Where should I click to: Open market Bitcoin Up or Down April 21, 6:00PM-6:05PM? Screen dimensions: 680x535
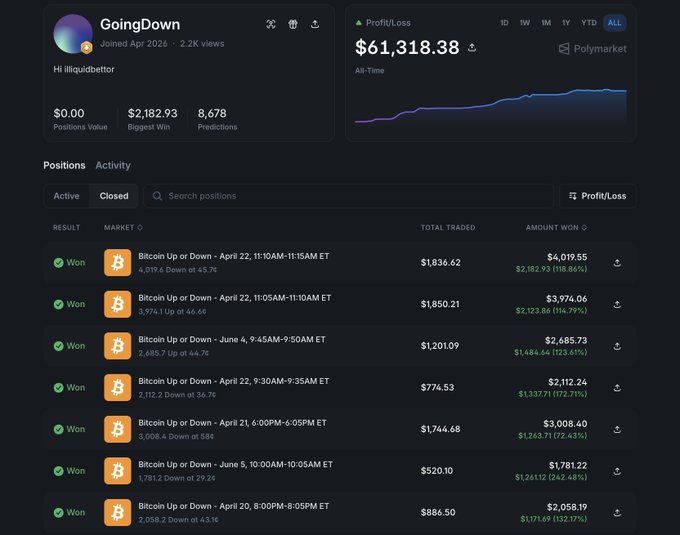[232, 423]
